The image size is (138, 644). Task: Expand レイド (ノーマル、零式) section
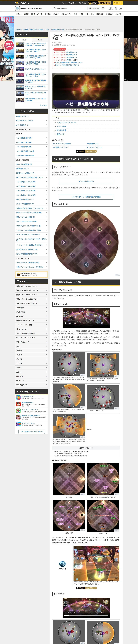32,325
